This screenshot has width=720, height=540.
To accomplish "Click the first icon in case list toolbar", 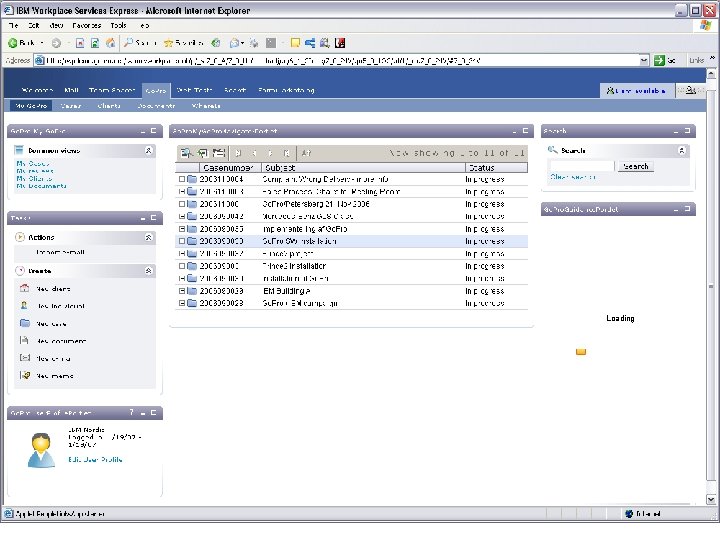I will [x=186, y=153].
